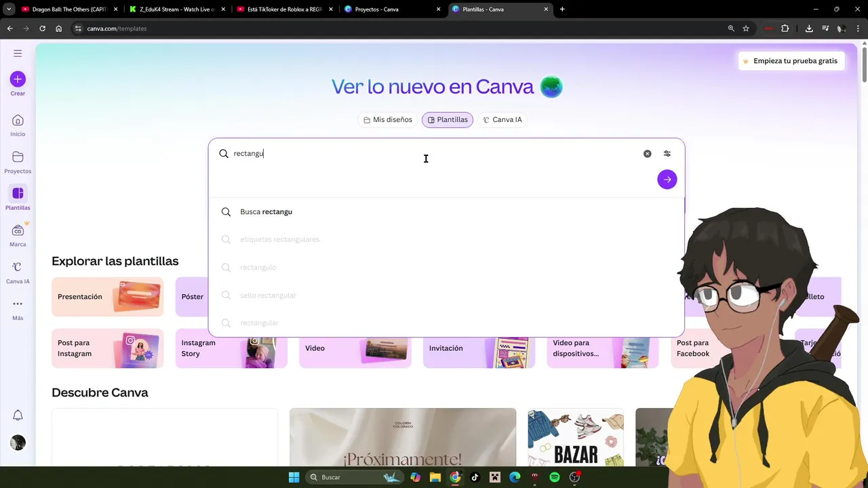The width and height of the screenshot is (868, 488).
Task: Open the Windows Start menu
Action: coord(294,477)
